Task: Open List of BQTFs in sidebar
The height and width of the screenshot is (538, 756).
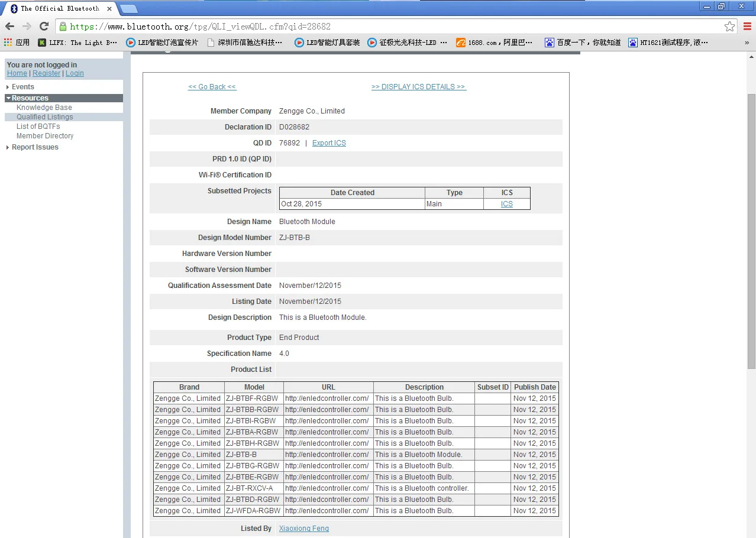Action: [38, 127]
